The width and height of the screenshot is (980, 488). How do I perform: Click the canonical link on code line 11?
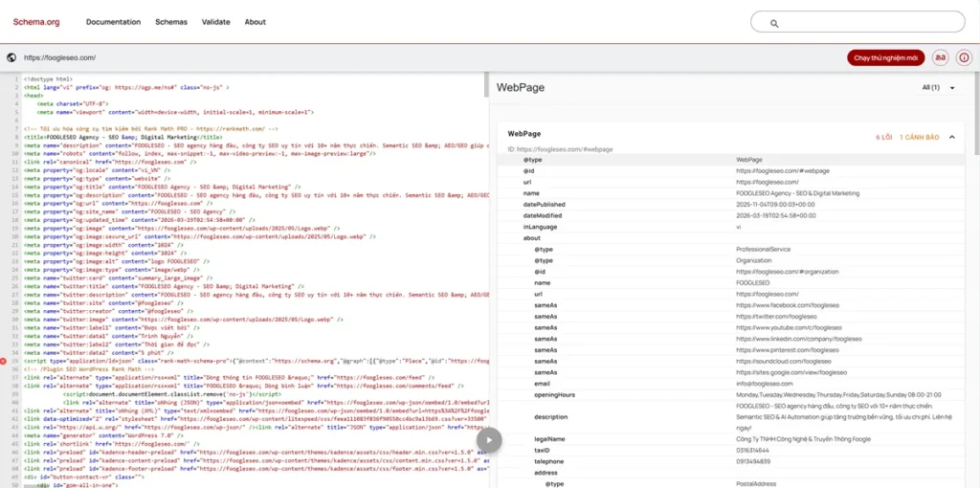(110, 161)
